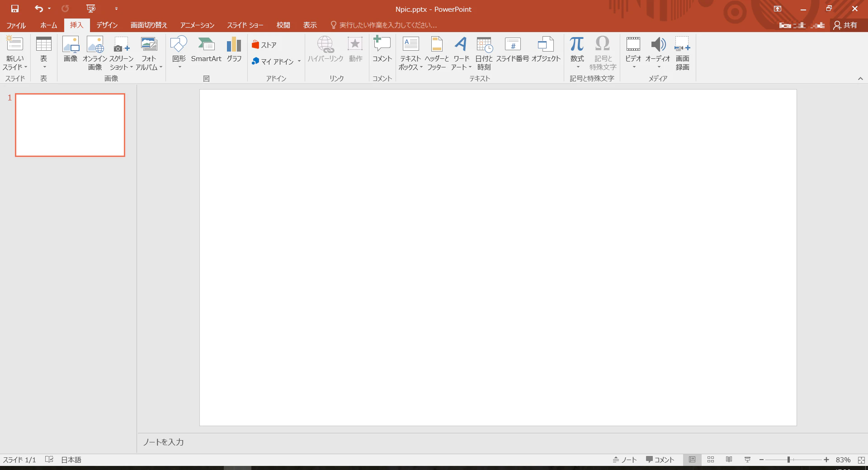The height and width of the screenshot is (470, 868).
Task: Click the 画像 picture insert icon
Action: (x=71, y=49)
